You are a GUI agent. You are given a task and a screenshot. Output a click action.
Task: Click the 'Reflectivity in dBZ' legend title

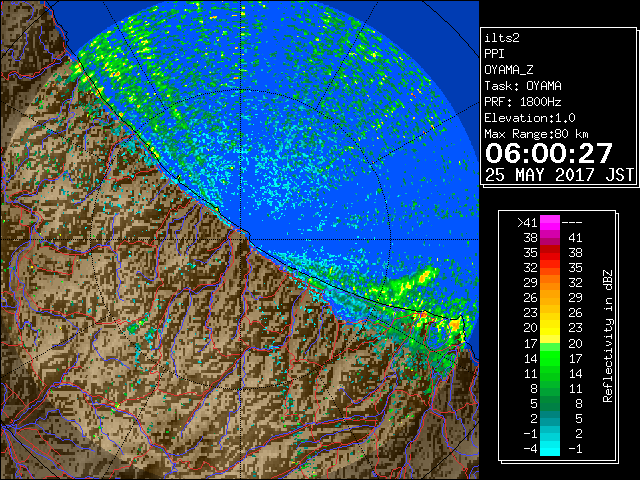pyautogui.click(x=608, y=336)
